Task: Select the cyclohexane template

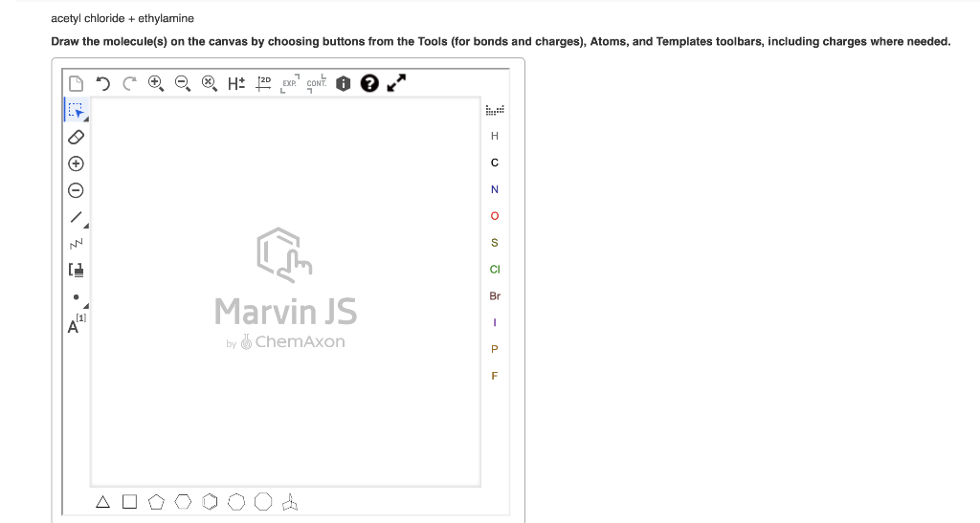Action: point(183,502)
